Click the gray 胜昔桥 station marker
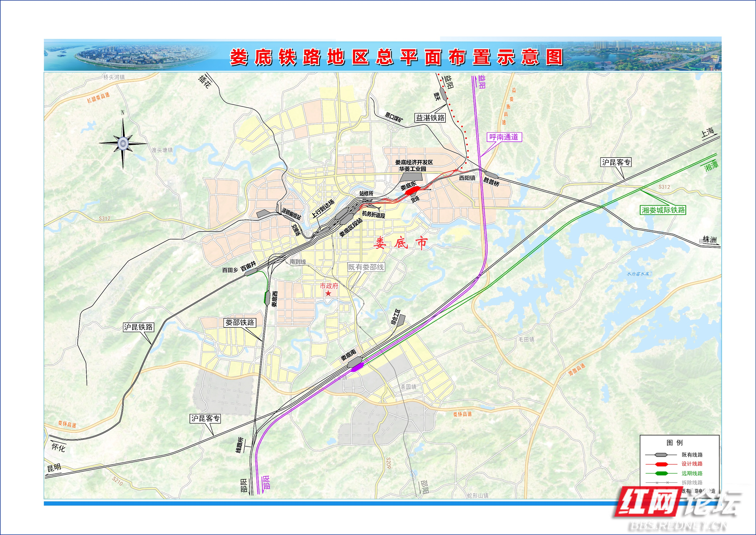Viewport: 756px width, 535px height. tap(491, 175)
